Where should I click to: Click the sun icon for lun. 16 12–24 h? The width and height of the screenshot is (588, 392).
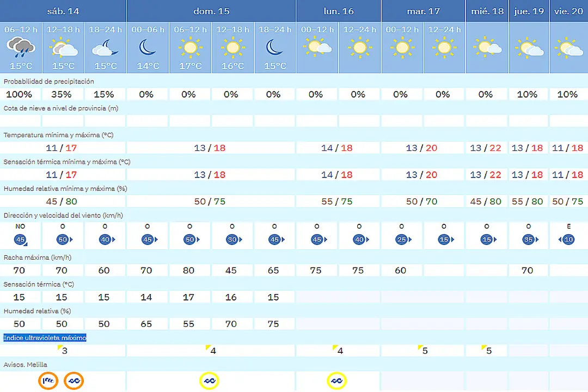[x=360, y=47]
